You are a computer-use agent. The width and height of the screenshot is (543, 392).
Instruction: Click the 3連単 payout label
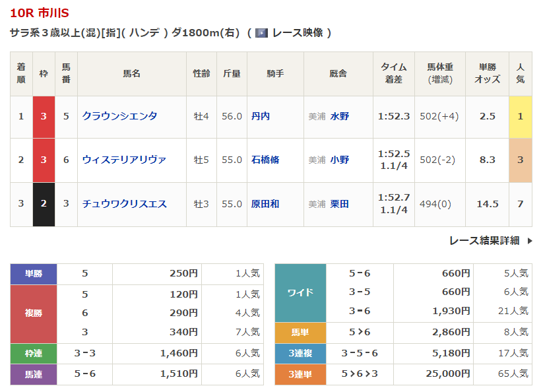[300, 374]
